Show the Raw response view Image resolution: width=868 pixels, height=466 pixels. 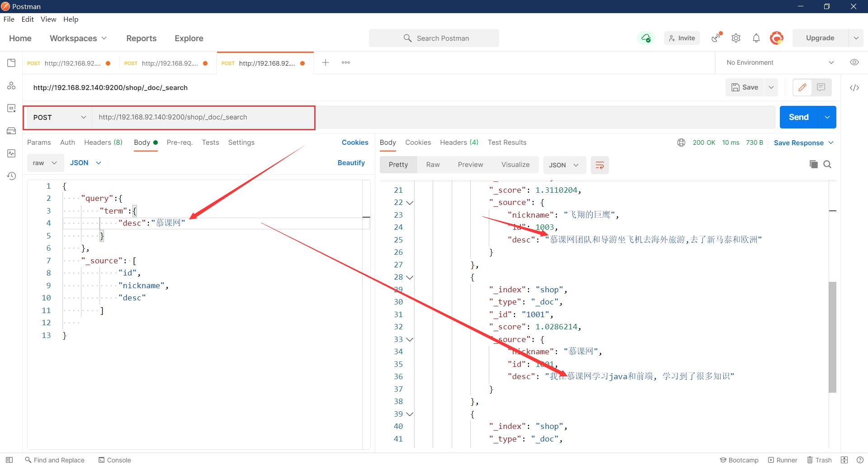433,165
